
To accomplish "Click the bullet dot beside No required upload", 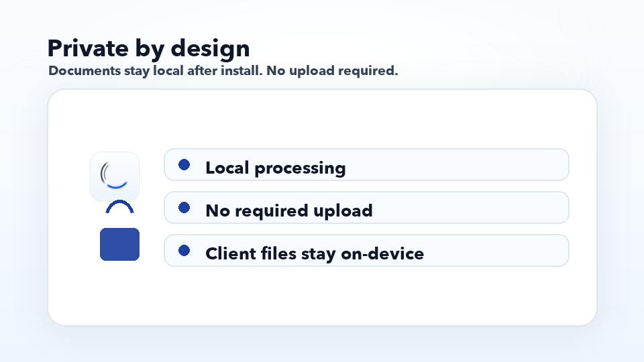I will tap(184, 208).
